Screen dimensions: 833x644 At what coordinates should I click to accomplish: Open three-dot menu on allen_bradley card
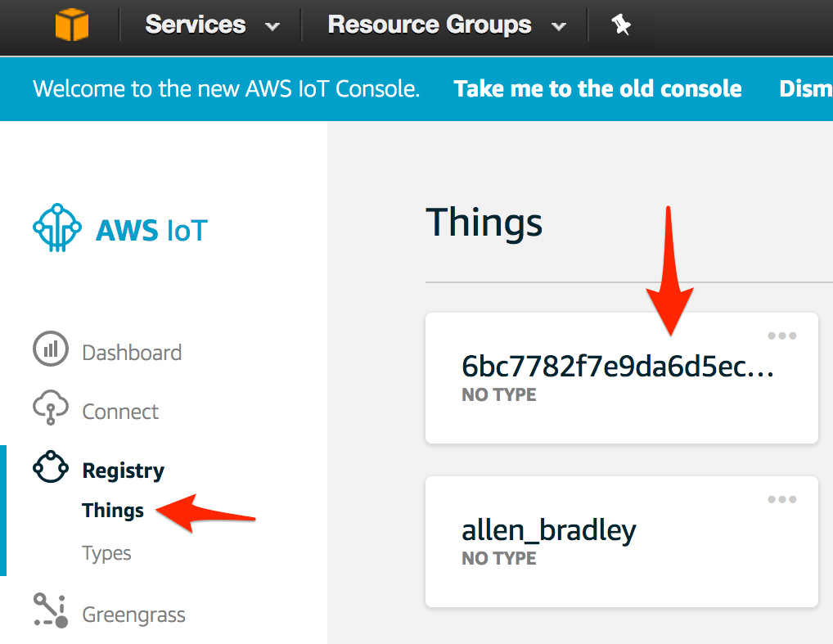781,500
